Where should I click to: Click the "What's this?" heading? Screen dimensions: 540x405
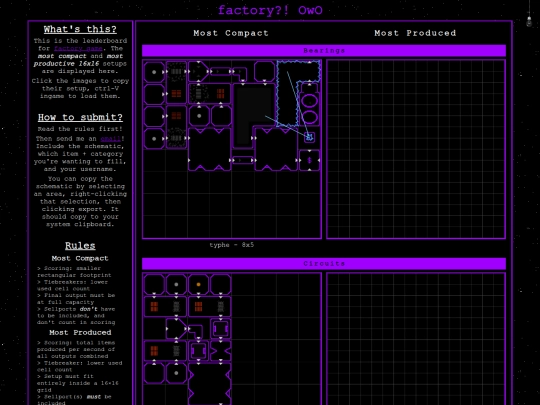80,29
